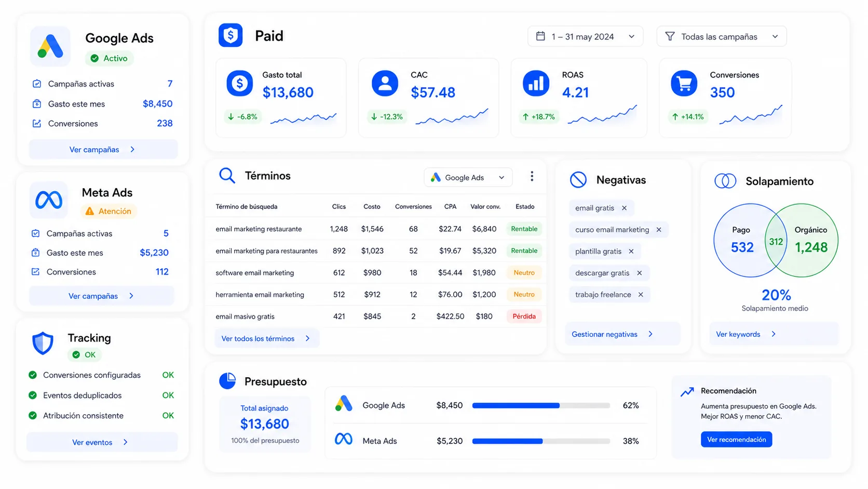Click the Activo status badge on Google Ads
868x489 pixels.
pos(109,58)
